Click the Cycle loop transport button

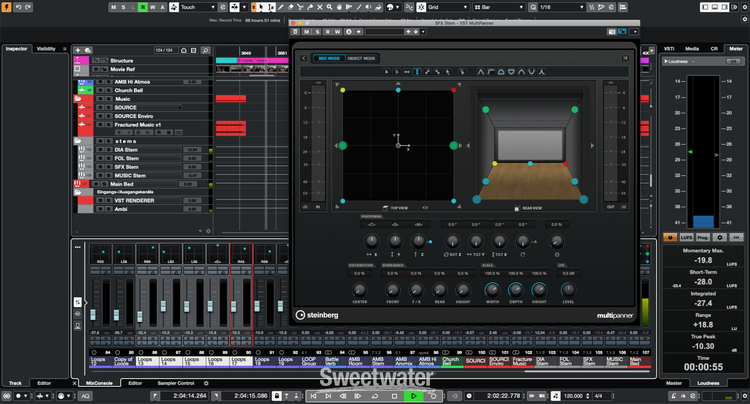click(375, 396)
